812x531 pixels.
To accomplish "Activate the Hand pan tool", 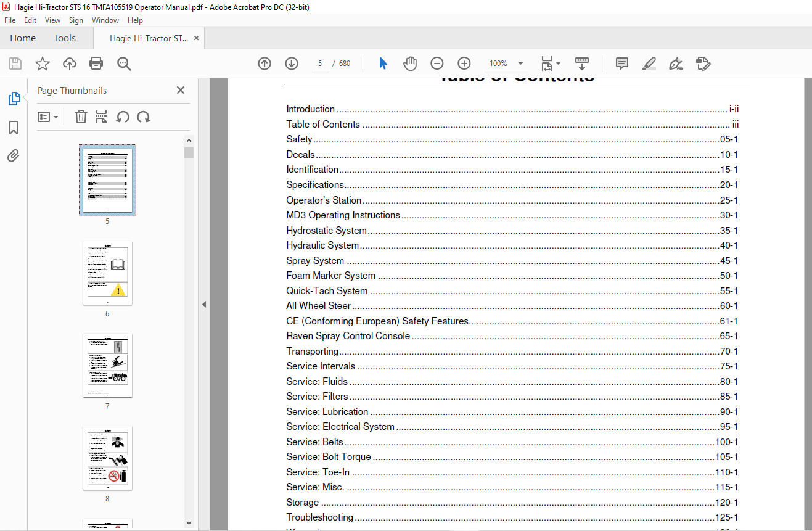I will pos(410,64).
